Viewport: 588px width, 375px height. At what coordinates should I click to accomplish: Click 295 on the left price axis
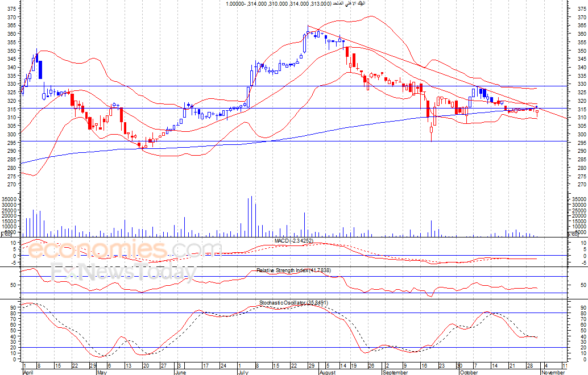(x=11, y=143)
